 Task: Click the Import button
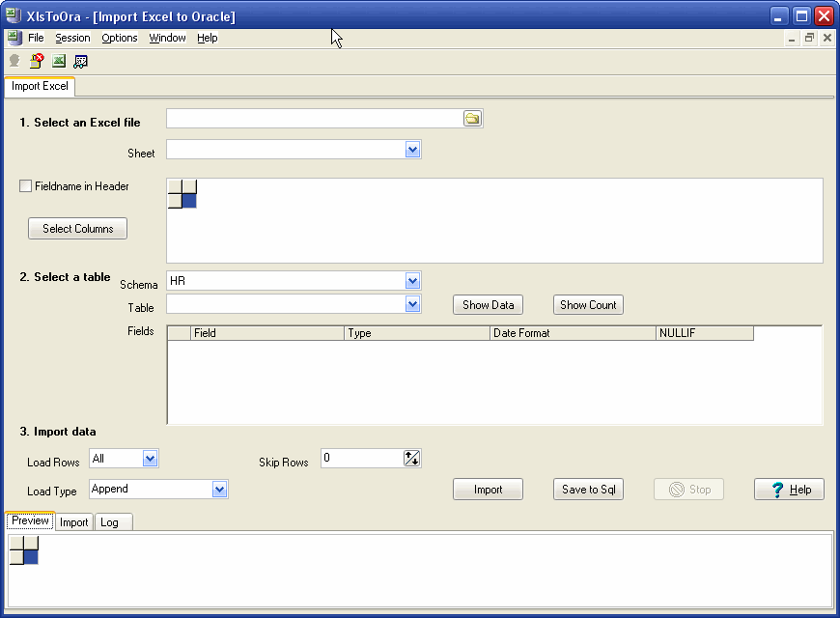[x=488, y=490]
